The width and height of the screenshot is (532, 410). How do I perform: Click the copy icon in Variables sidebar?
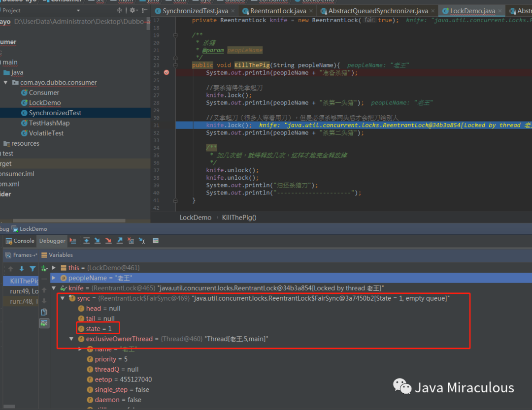coord(44,312)
